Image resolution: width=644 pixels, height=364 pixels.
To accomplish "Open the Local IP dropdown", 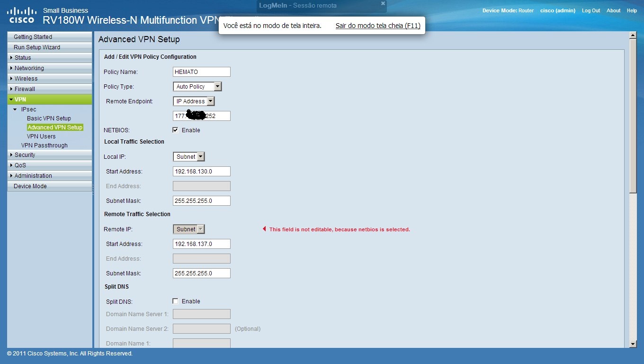I will pyautogui.click(x=189, y=157).
